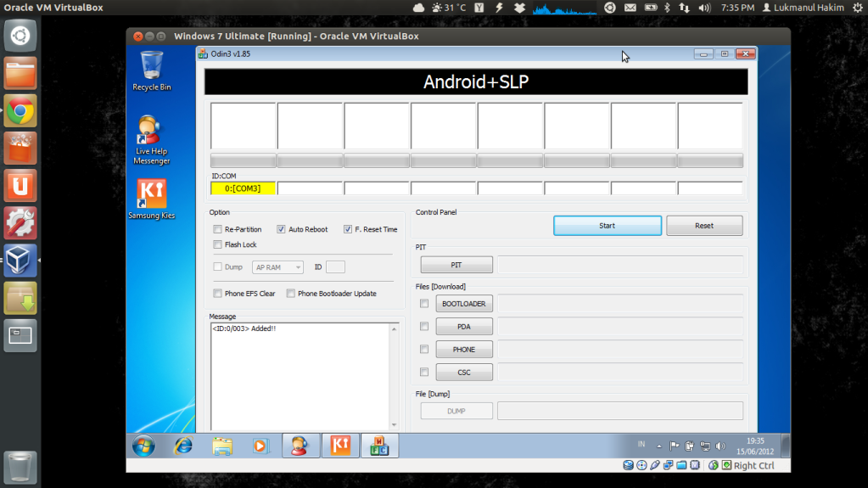Open Windows Media Player from taskbar

(260, 446)
